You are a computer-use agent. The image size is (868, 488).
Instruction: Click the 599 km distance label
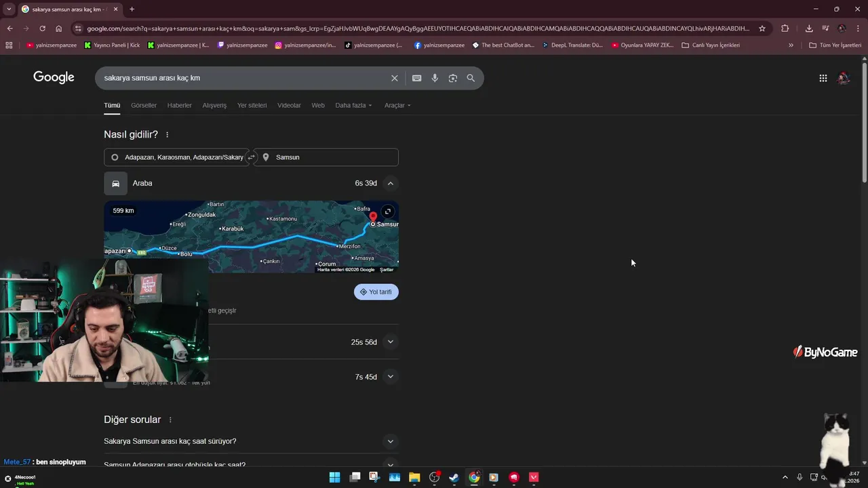(123, 211)
